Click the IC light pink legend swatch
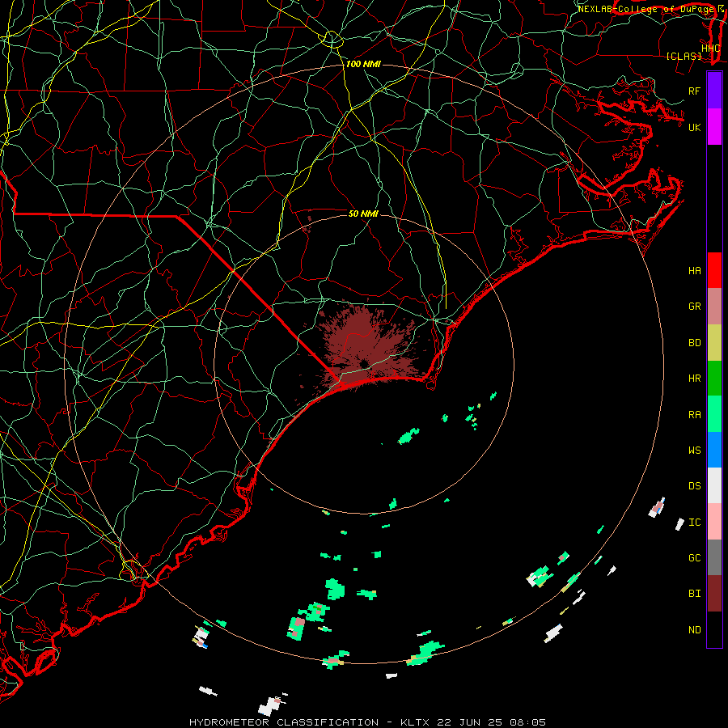Viewport: 728px width, 728px height. click(714, 522)
